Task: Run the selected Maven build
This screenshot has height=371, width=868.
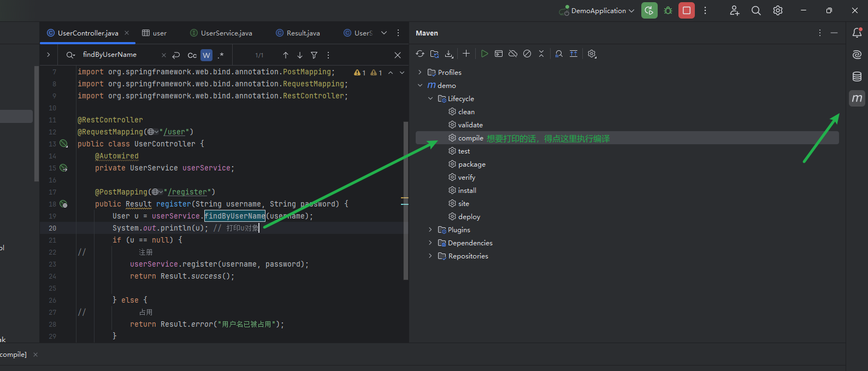Action: point(484,54)
